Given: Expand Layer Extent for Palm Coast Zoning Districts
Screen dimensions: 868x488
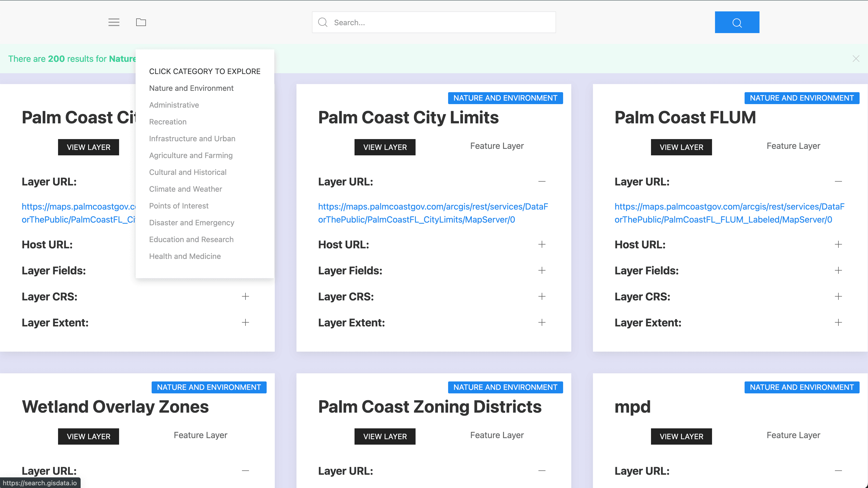Looking at the screenshot, I should click(x=541, y=322).
